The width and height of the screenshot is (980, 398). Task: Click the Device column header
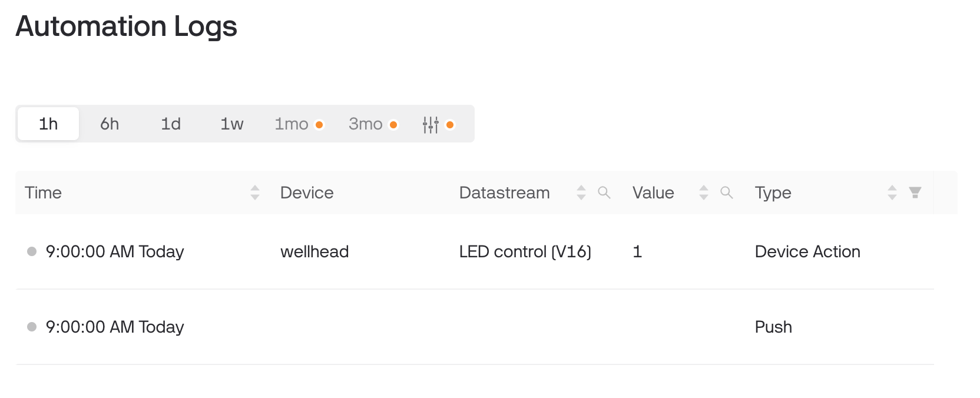pos(307,193)
